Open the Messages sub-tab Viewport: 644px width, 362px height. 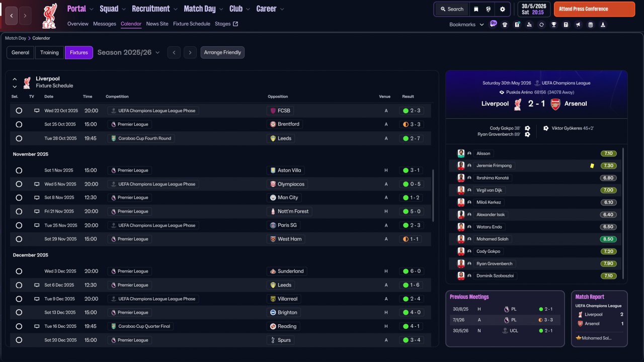(x=105, y=24)
